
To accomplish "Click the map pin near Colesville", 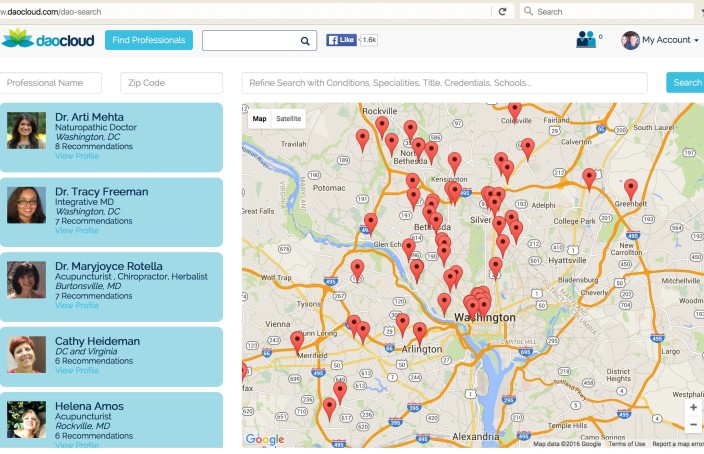I will click(x=515, y=110).
